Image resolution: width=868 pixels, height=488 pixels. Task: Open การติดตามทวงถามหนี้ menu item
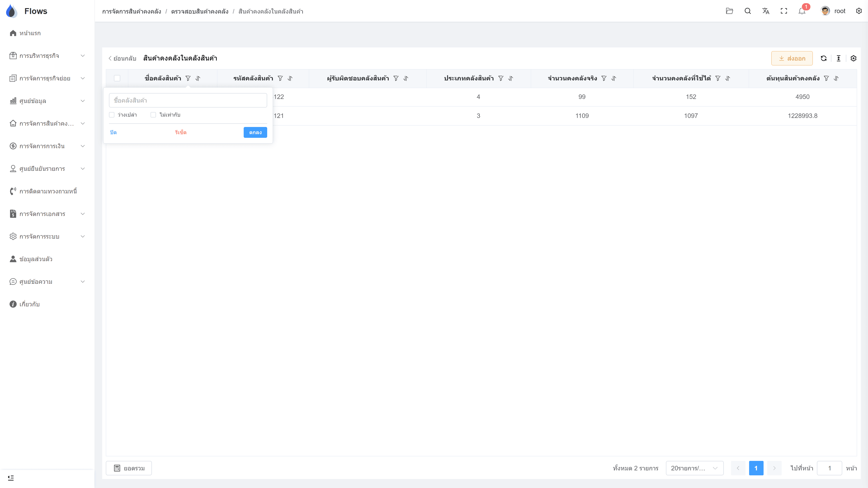pyautogui.click(x=47, y=191)
